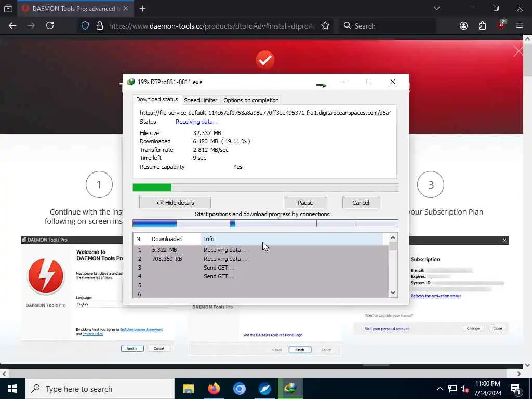Focus the Firefox Search box

coord(388,26)
